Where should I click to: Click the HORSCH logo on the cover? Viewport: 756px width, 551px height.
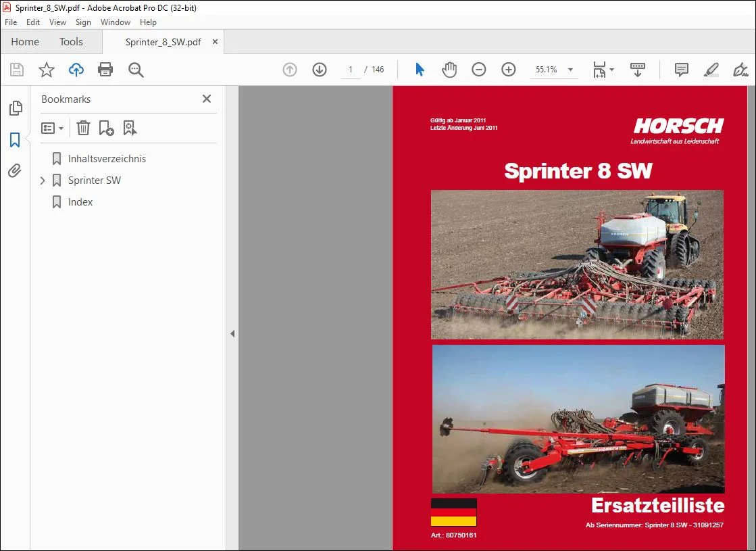click(678, 126)
